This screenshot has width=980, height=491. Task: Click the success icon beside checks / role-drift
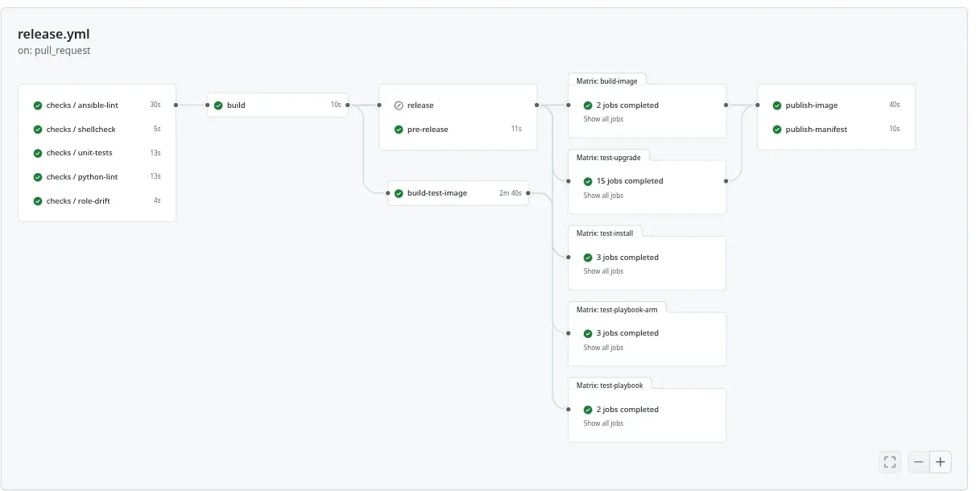tap(38, 201)
